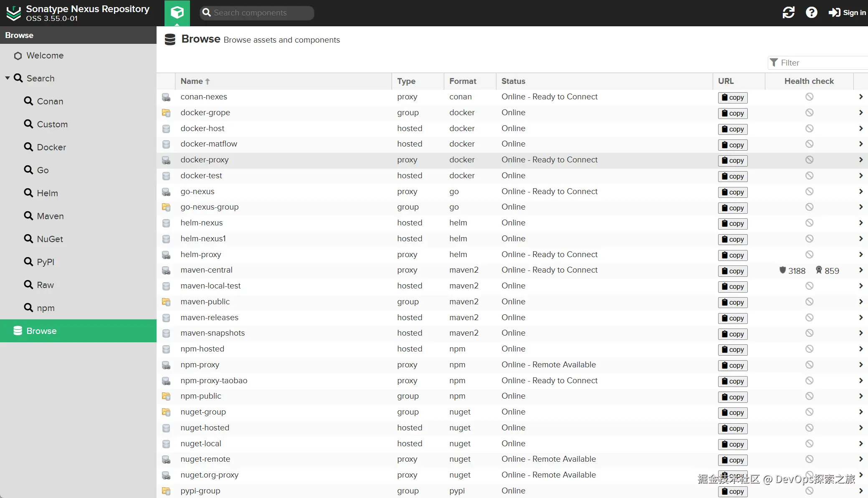Expand npm-public row right chevron

[x=860, y=396]
